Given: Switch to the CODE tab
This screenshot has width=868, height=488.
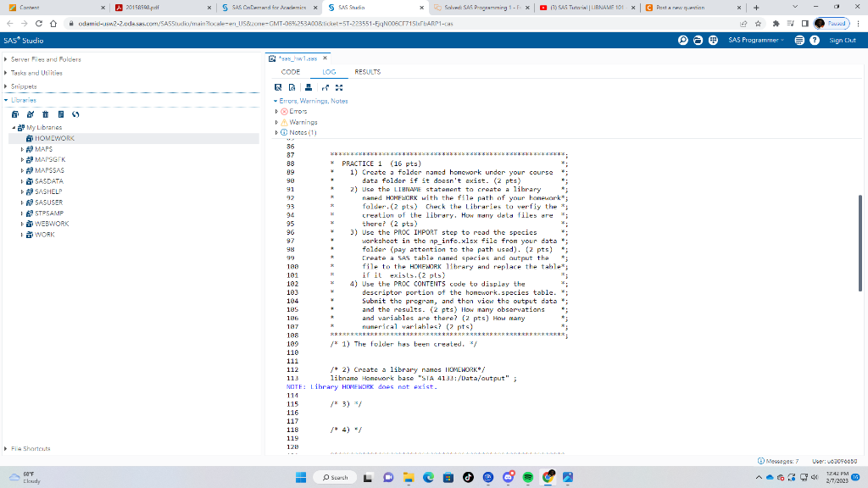Looking at the screenshot, I should 291,72.
